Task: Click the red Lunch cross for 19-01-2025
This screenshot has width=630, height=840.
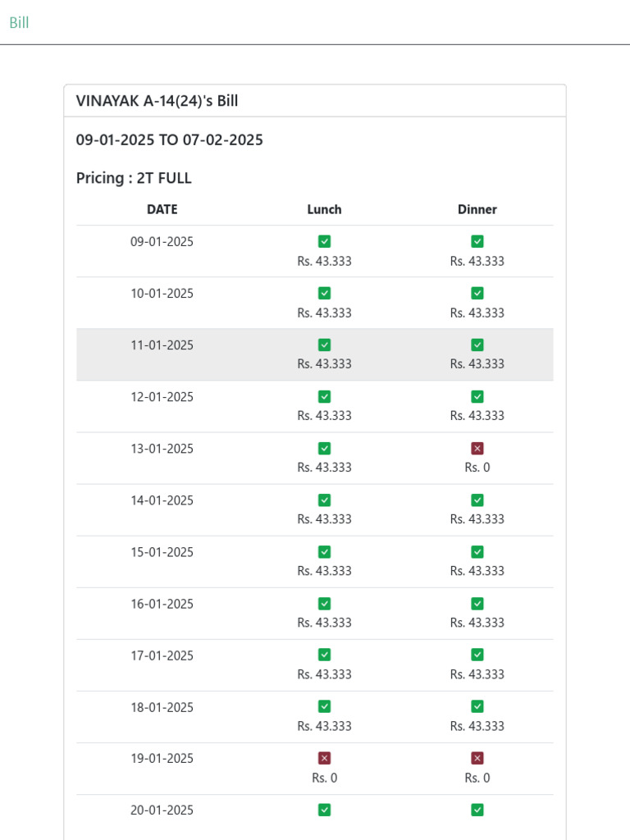Action: [x=325, y=758]
